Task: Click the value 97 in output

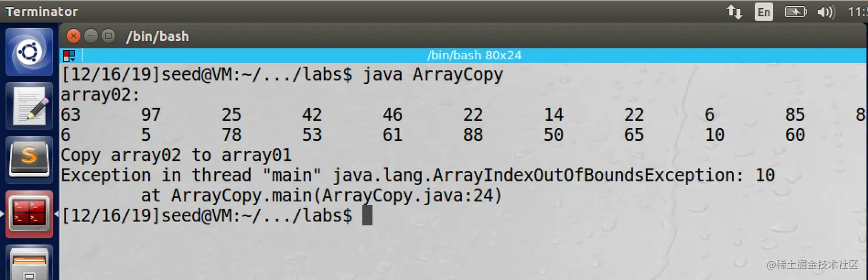Action: pos(151,115)
